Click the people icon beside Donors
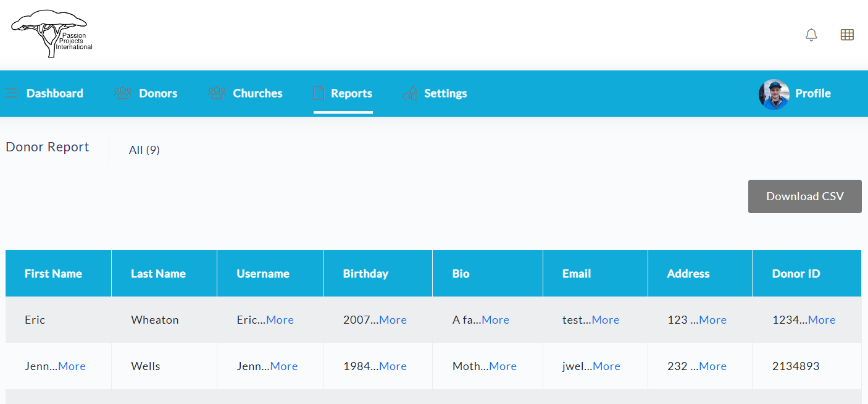Image resolution: width=868 pixels, height=404 pixels. click(123, 93)
